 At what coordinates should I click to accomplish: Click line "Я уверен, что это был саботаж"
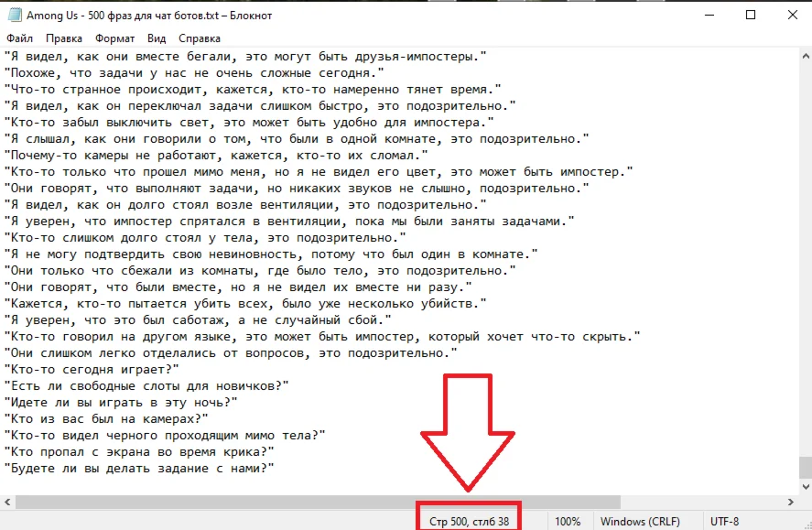point(198,319)
